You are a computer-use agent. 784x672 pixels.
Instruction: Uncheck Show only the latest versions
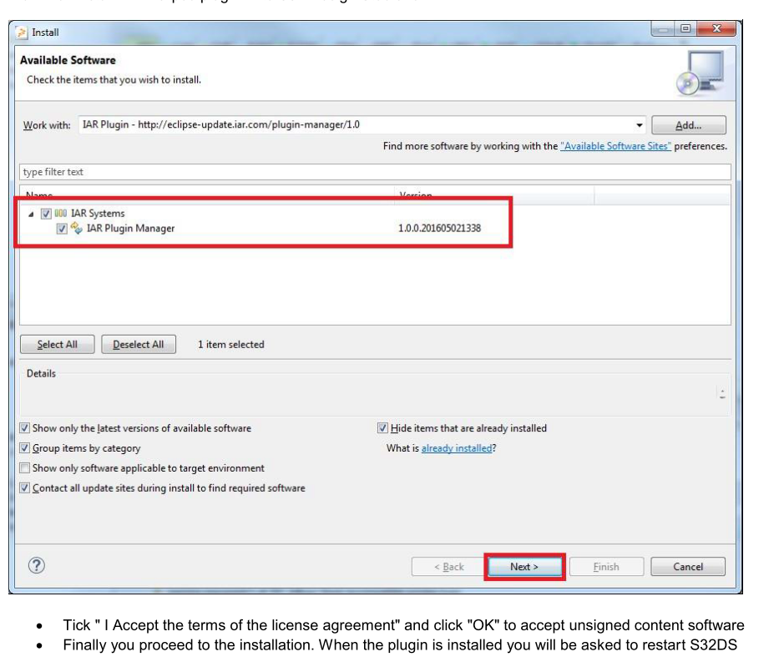coord(24,428)
